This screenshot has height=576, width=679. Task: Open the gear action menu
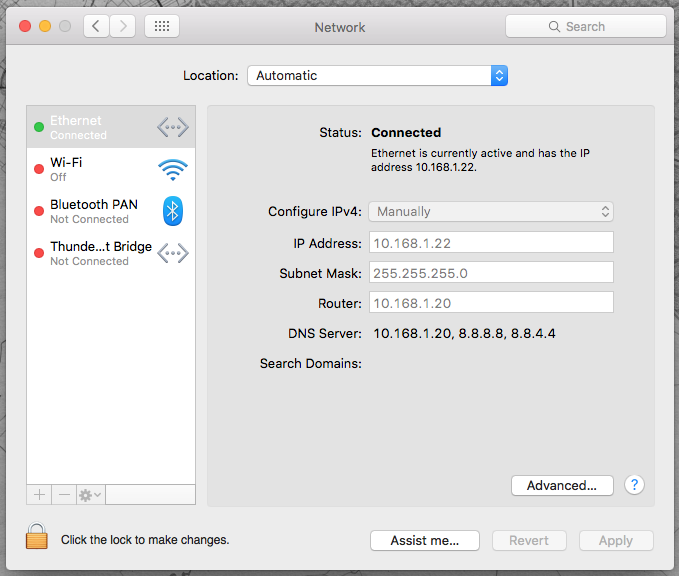click(90, 495)
